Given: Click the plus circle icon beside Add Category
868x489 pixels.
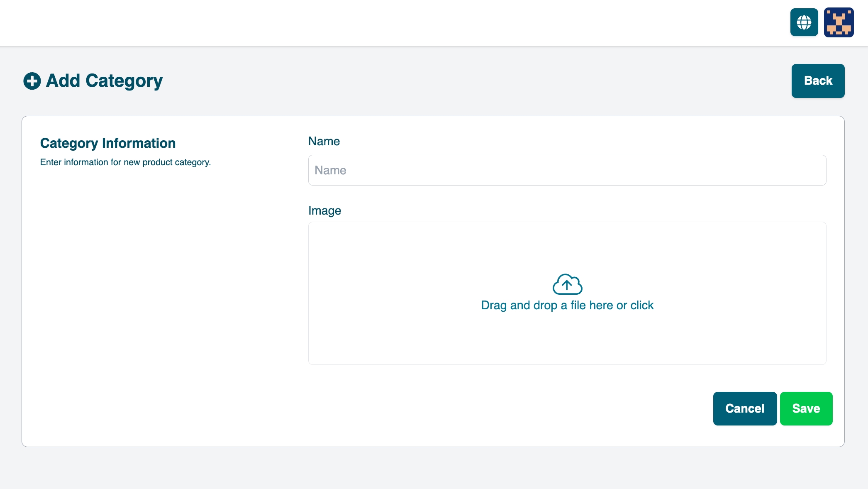Looking at the screenshot, I should point(32,81).
